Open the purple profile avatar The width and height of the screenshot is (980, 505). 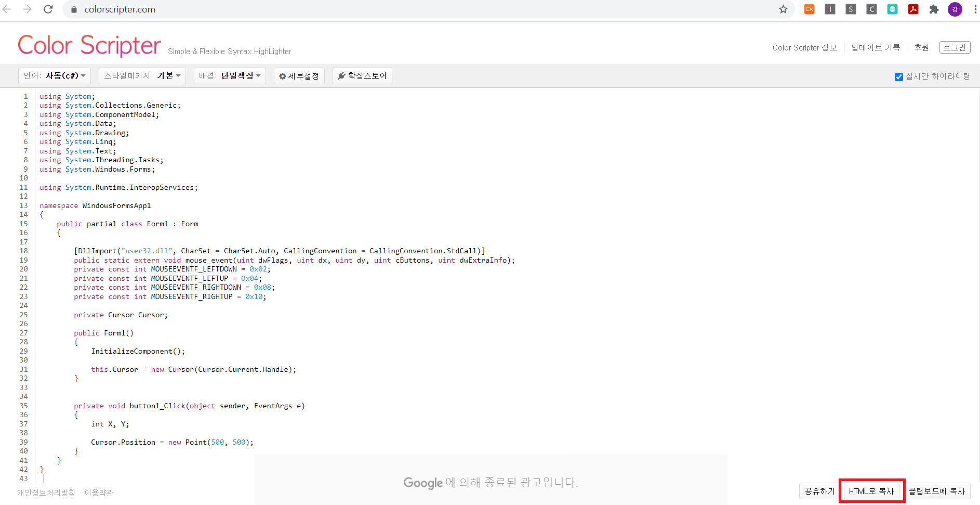955,9
